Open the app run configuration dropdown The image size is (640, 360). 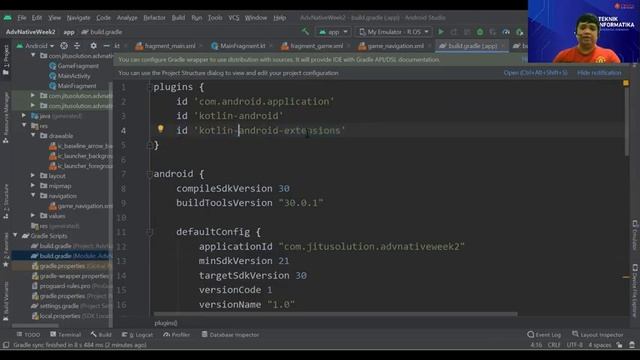333,31
